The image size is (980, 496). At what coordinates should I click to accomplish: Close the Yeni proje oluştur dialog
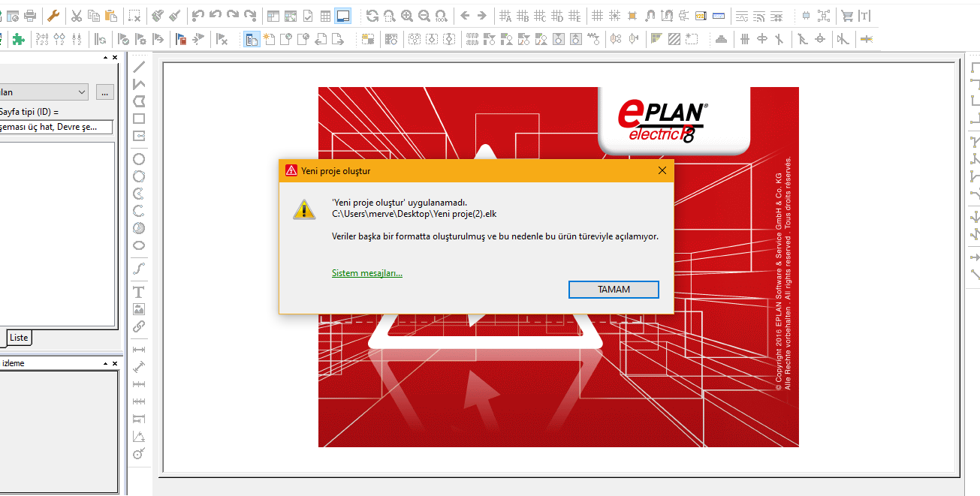[x=662, y=170]
